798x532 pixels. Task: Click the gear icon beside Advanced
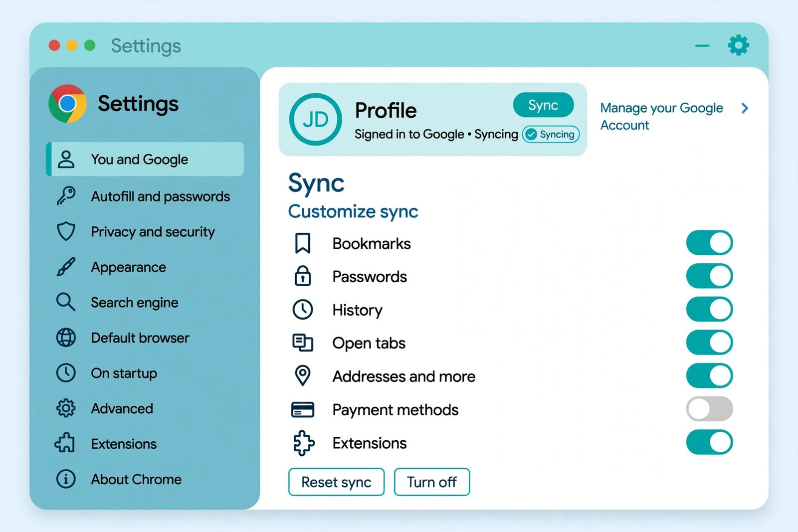66,408
